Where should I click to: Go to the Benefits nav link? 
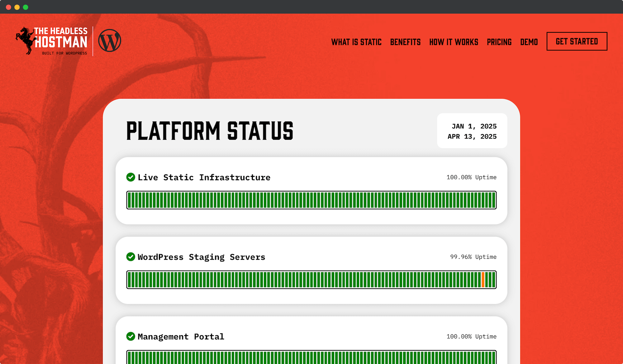(405, 42)
